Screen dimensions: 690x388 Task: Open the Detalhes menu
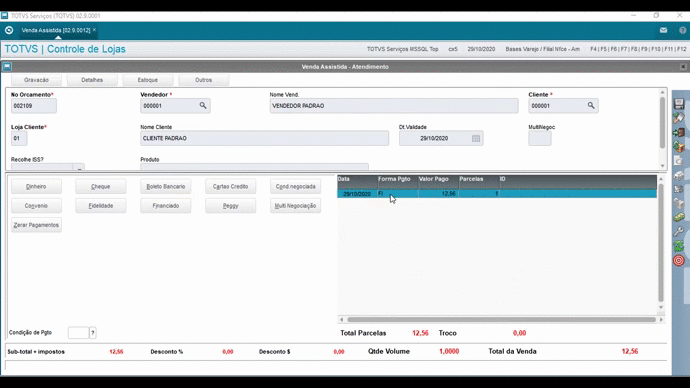click(92, 80)
